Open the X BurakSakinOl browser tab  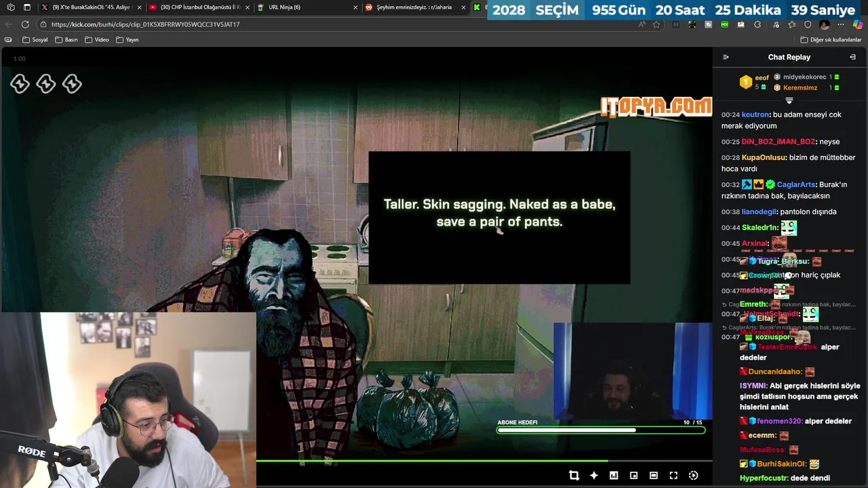91,7
